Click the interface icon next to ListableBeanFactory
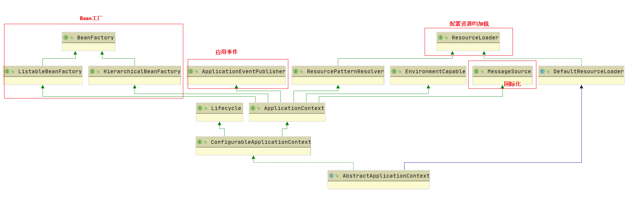 coord(7,71)
